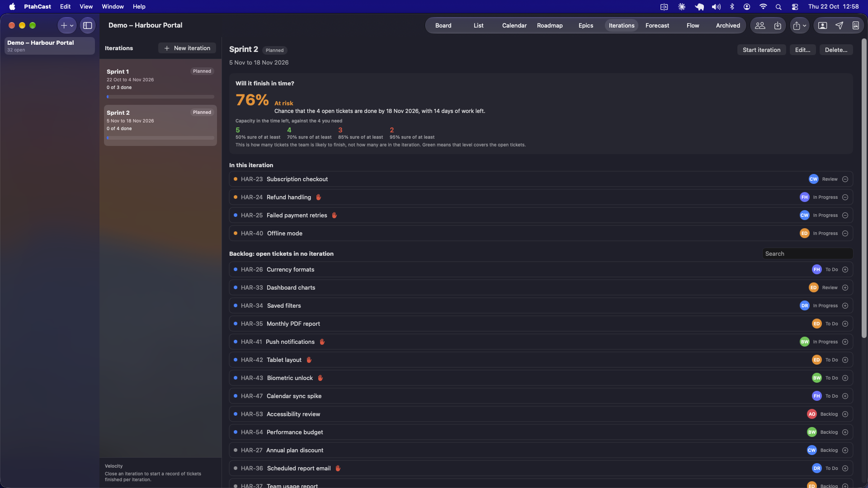Click the document layout toolbar icon
The height and width of the screenshot is (488, 868).
point(856,26)
